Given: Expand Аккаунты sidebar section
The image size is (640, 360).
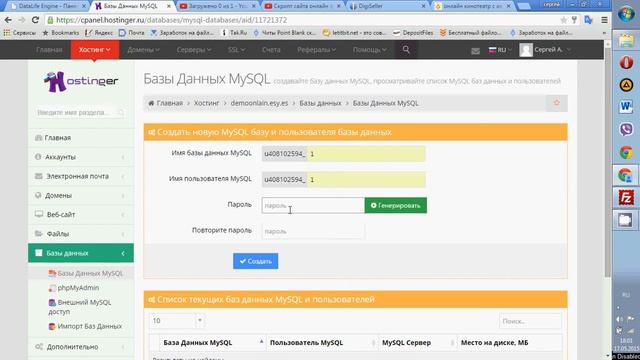Looking at the screenshot, I should click(81, 157).
